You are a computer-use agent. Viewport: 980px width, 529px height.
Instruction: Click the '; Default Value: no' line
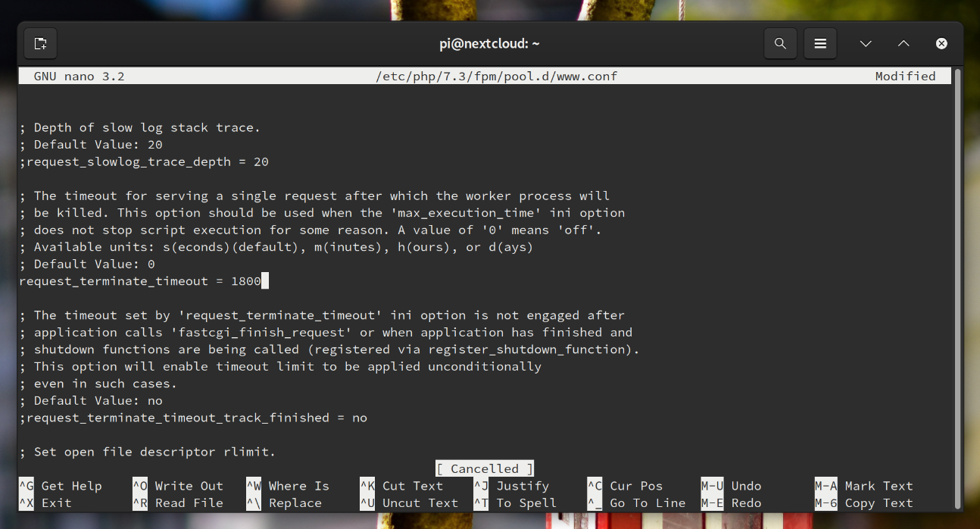(x=91, y=400)
